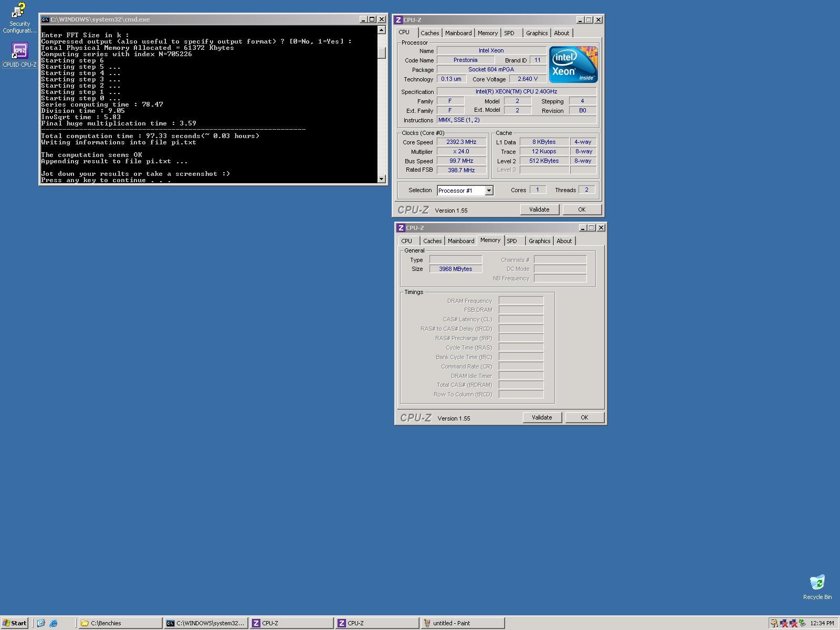The image size is (840, 630).
Task: Click the Code Name field Prestonia
Action: 466,60
